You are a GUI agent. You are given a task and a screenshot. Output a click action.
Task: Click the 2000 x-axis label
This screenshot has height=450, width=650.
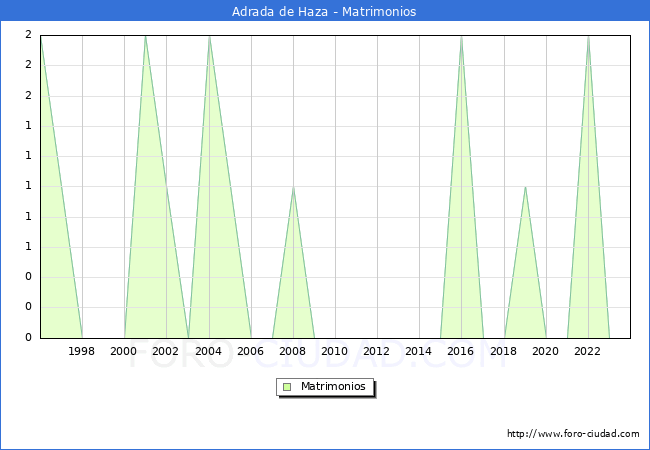pos(124,351)
